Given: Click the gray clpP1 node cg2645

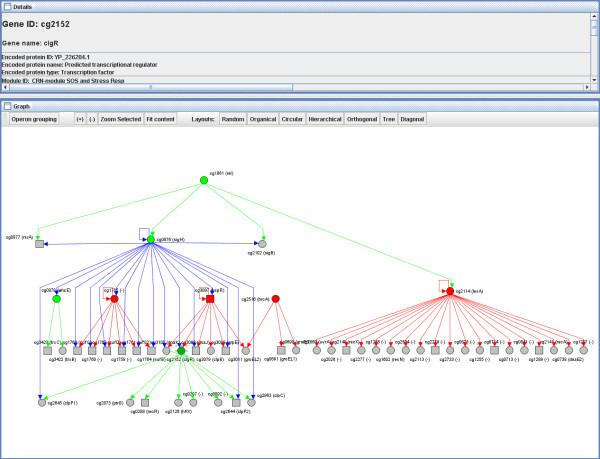Looking at the screenshot, I should pos(42,402).
